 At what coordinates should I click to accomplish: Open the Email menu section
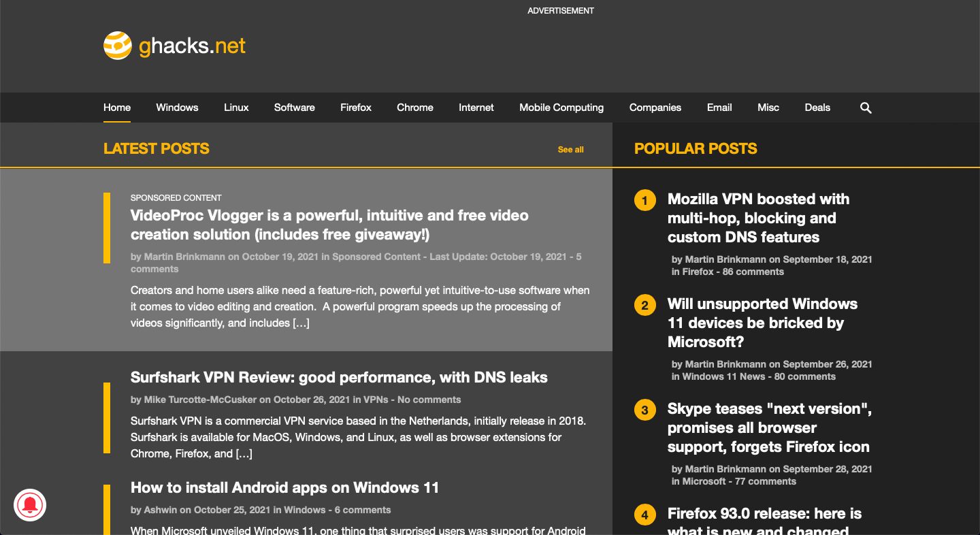[719, 108]
